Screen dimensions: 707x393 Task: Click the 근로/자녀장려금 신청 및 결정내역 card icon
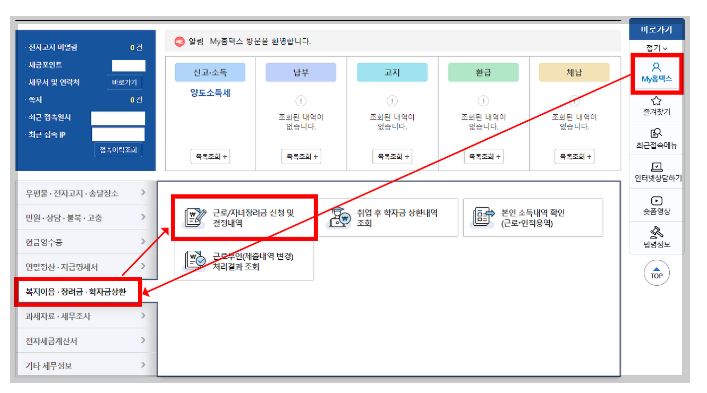pos(195,218)
